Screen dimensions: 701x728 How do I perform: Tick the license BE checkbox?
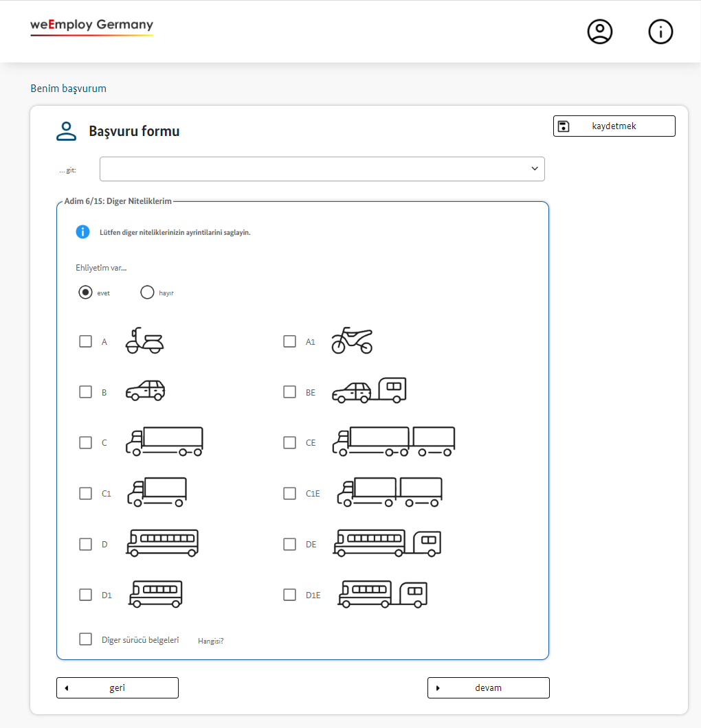pos(289,392)
